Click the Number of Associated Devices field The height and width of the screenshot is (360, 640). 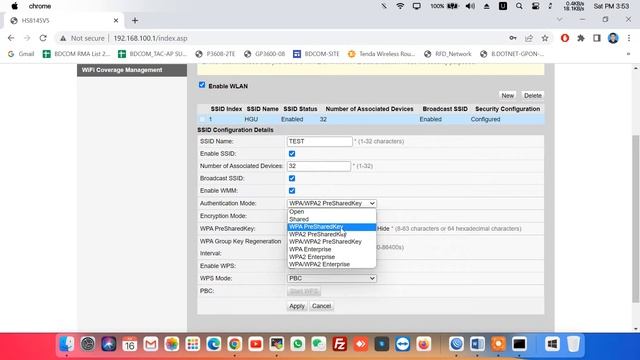[x=319, y=166]
